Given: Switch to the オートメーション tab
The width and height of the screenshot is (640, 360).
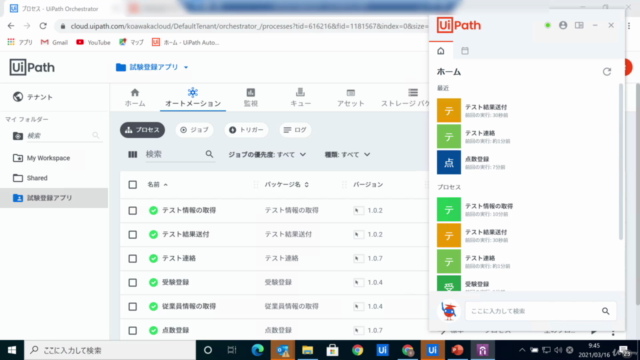Looking at the screenshot, I should 193,98.
